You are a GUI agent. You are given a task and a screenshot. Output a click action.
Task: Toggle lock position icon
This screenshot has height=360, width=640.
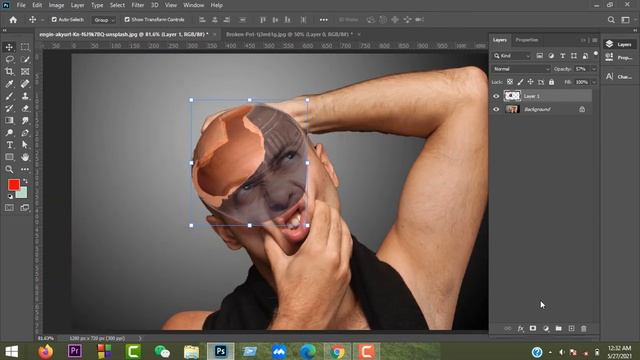click(530, 82)
